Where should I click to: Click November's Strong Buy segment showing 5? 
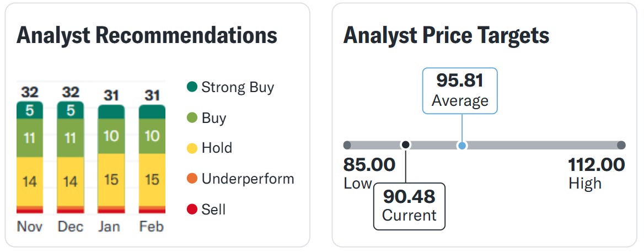[30, 110]
